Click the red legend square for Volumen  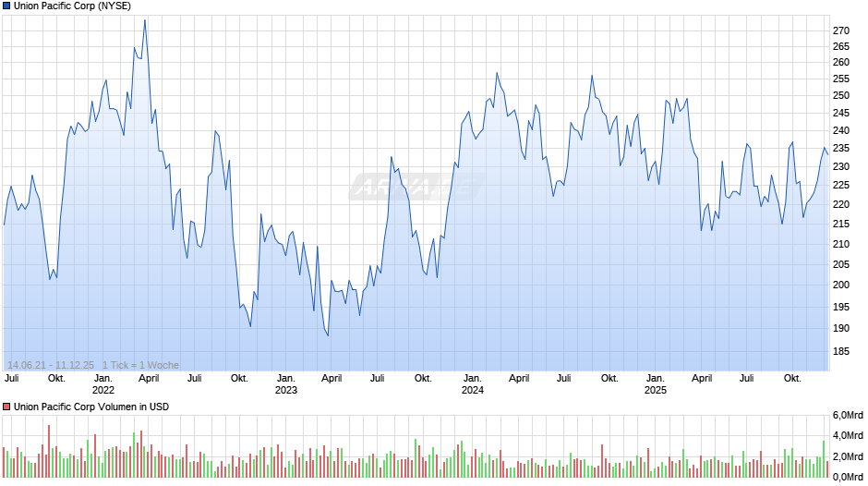[6, 407]
